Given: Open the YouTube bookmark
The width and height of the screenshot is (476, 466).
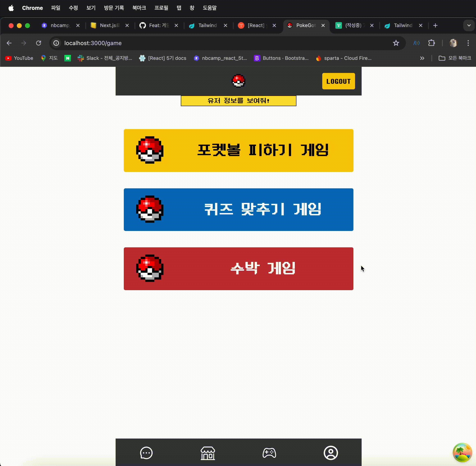Looking at the screenshot, I should [19, 58].
